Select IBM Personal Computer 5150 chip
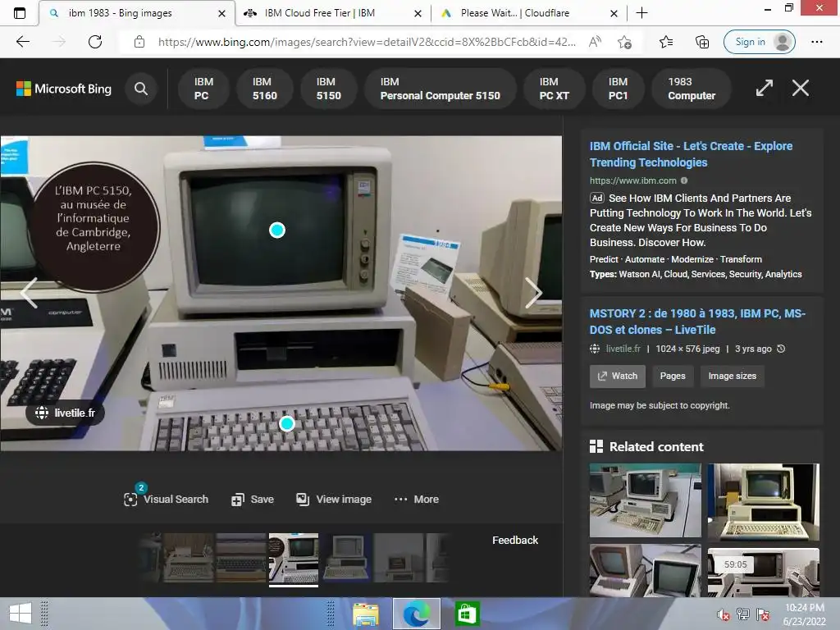This screenshot has width=840, height=630. (x=440, y=89)
